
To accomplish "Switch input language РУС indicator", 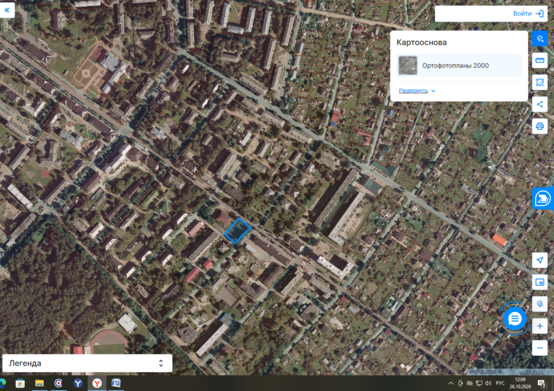I will (x=500, y=383).
